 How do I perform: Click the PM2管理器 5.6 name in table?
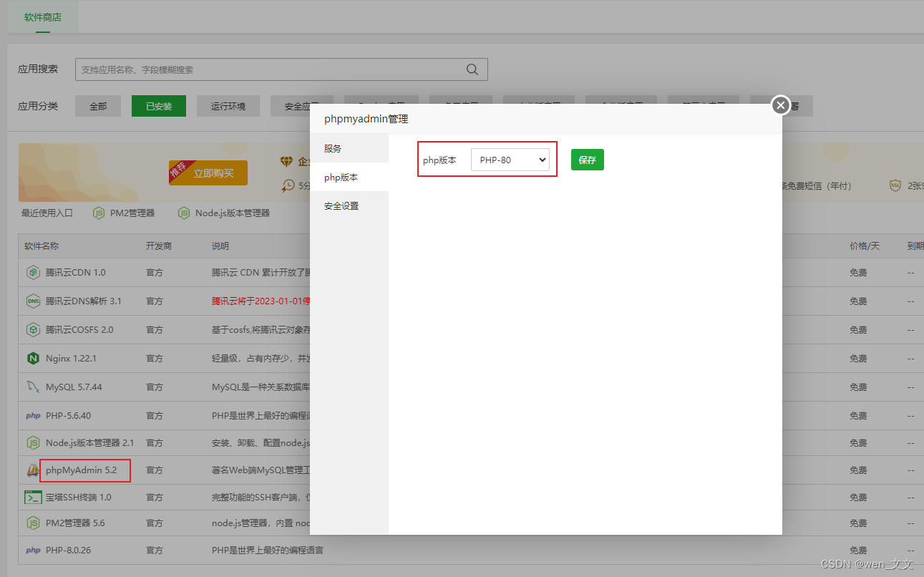pos(75,523)
